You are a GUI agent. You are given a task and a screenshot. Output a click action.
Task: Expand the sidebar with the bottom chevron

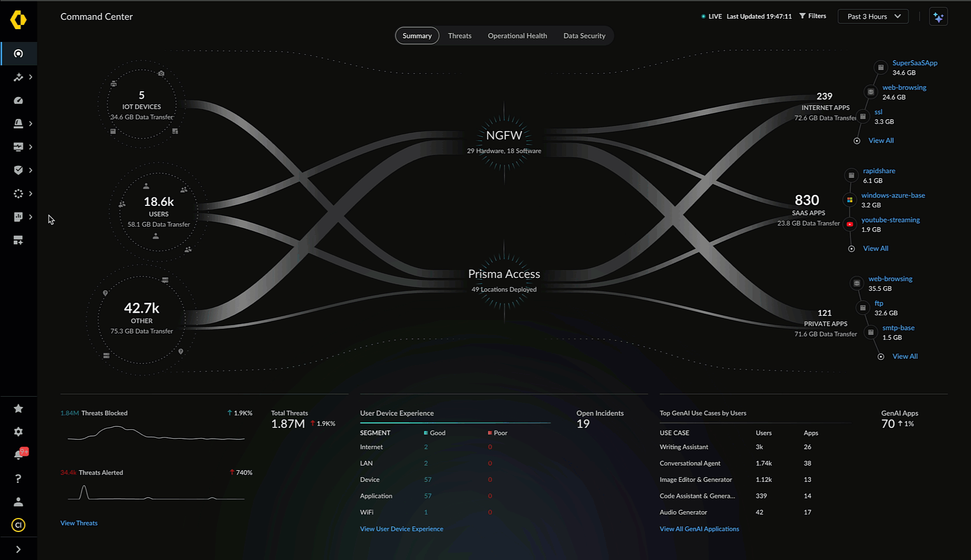[x=18, y=549]
